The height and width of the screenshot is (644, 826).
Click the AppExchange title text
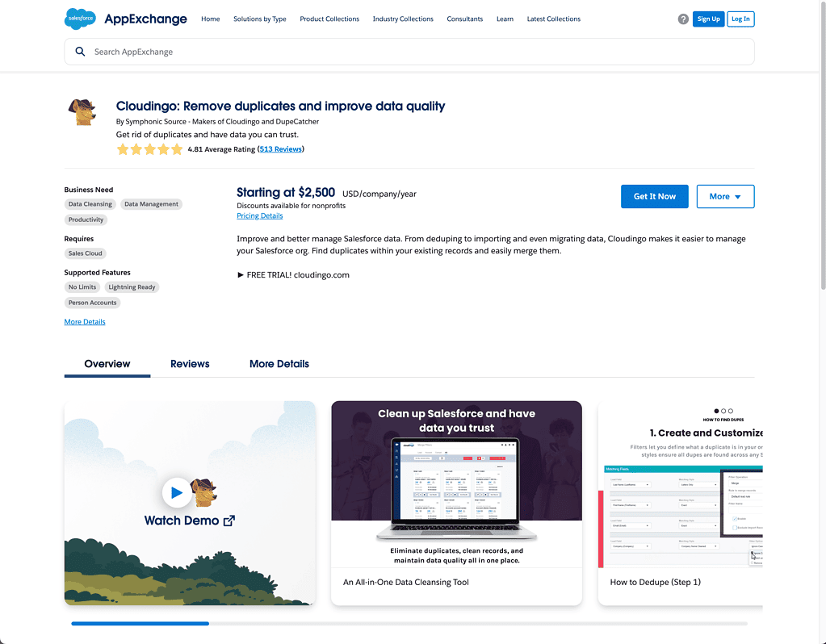tap(145, 19)
